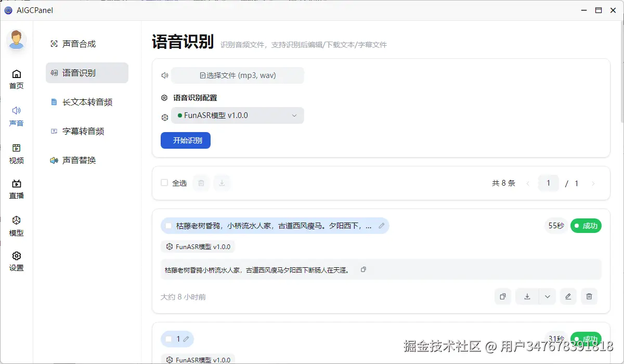Edit title of 枯藤老树昏鸦 record pencil icon
624x364 pixels.
click(382, 226)
